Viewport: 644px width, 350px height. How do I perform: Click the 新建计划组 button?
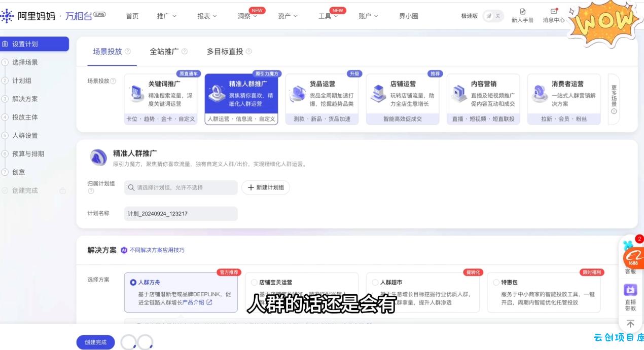coord(265,187)
